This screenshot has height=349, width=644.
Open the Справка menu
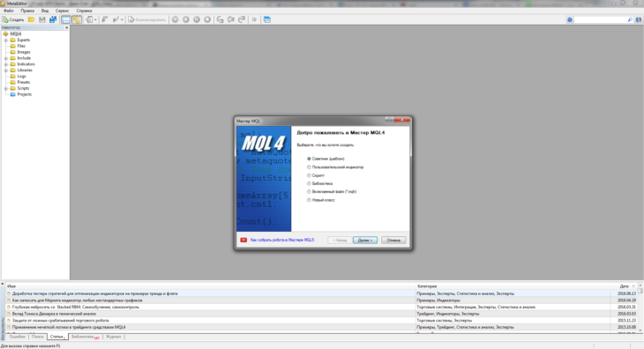pos(84,11)
